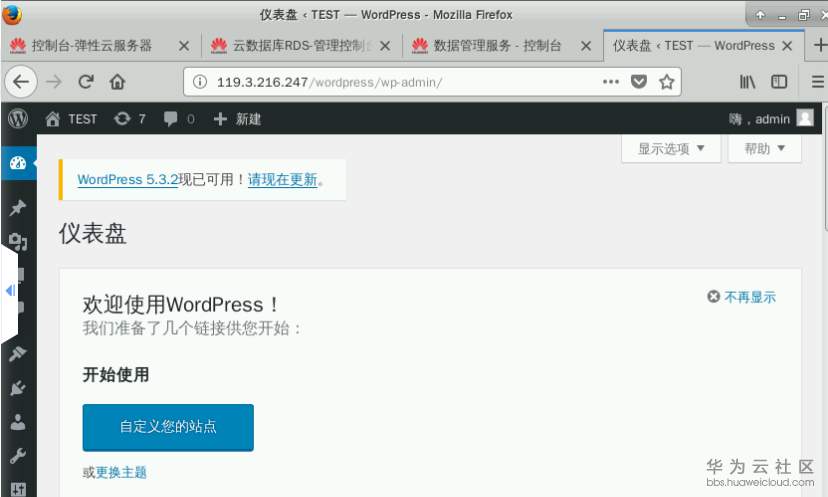Close the 控制台-弹性云服务器 tab
This screenshot has height=497, width=828.
[184, 46]
